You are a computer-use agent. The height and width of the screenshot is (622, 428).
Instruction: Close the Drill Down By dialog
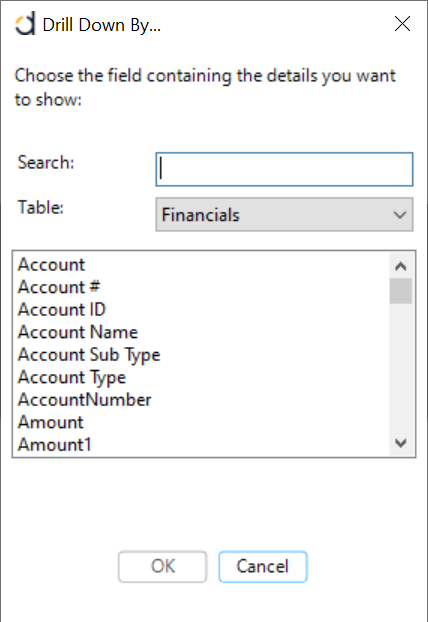[402, 24]
